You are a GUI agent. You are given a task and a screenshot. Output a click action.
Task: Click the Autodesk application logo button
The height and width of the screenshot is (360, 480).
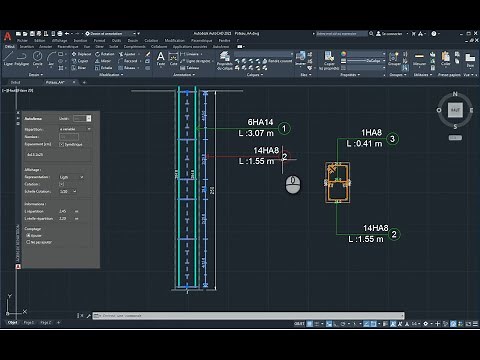coord(7,36)
